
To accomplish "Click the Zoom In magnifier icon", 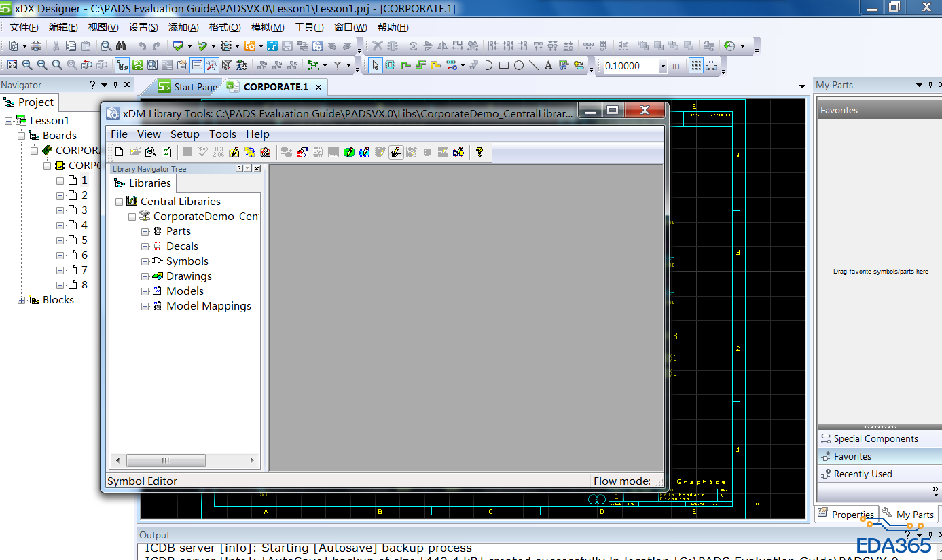I will click(x=27, y=65).
